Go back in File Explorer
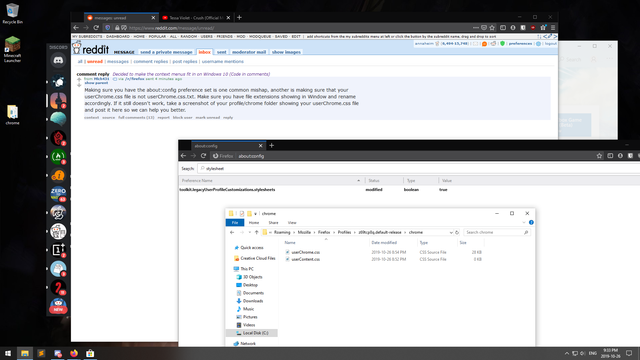This screenshot has height=360, width=640. click(x=232, y=232)
